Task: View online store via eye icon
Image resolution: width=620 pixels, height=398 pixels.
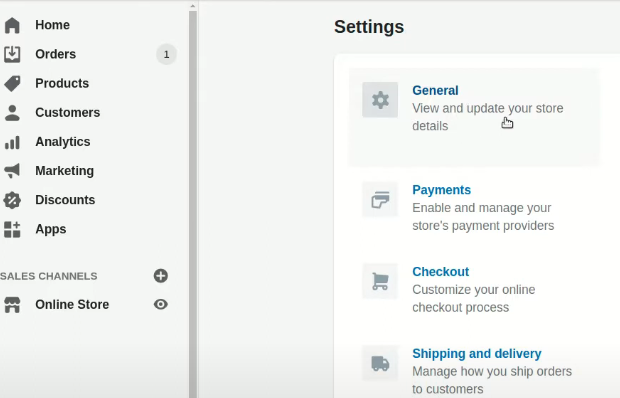Action: click(x=161, y=304)
